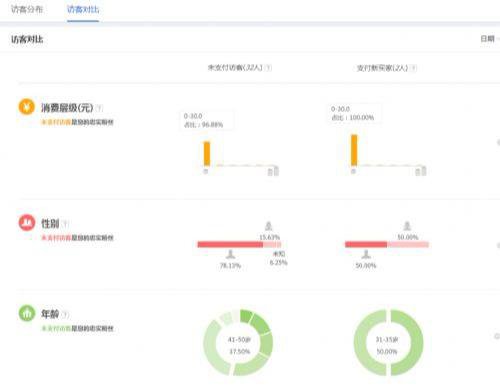Click help icon next to 性别

coord(65,224)
